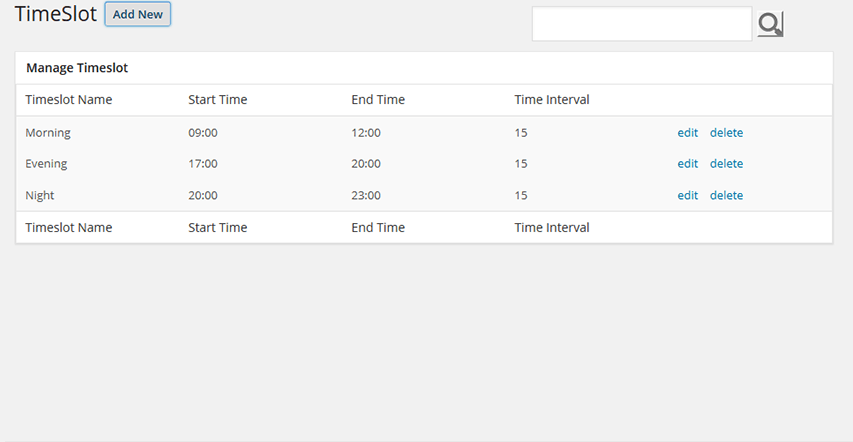Screen dimensions: 853x442
Task: Click the footer Start Time label
Action: pos(218,228)
